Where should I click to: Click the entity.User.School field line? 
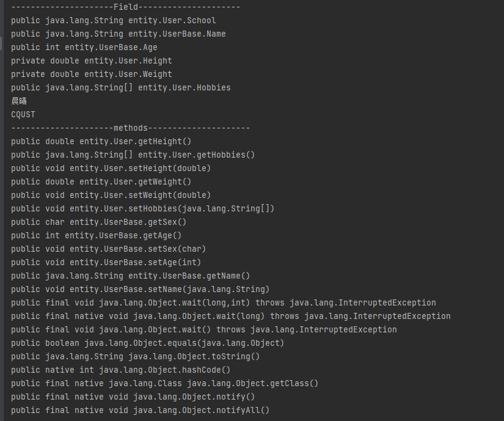click(x=114, y=21)
